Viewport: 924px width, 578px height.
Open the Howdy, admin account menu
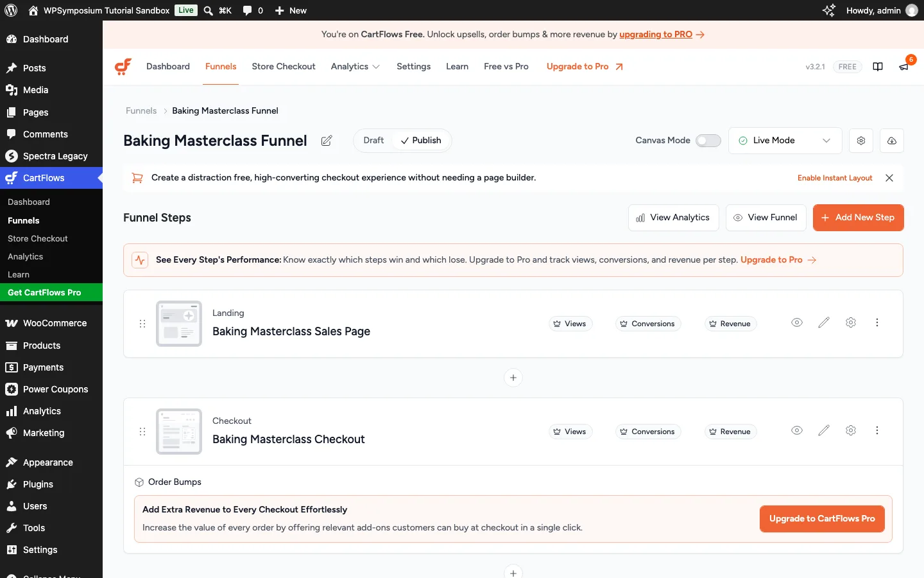tap(882, 10)
